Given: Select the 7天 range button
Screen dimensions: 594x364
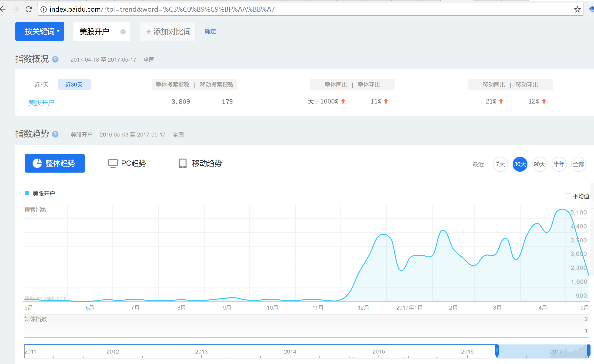Looking at the screenshot, I should coord(501,164).
